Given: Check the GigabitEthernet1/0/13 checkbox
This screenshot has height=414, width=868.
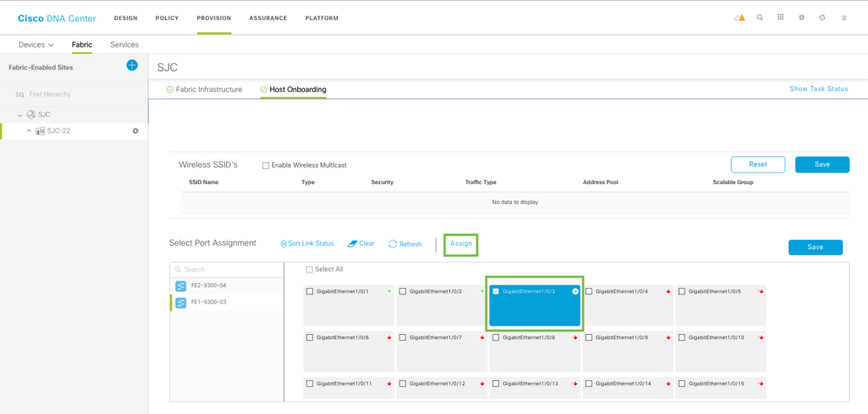Looking at the screenshot, I should pos(496,384).
